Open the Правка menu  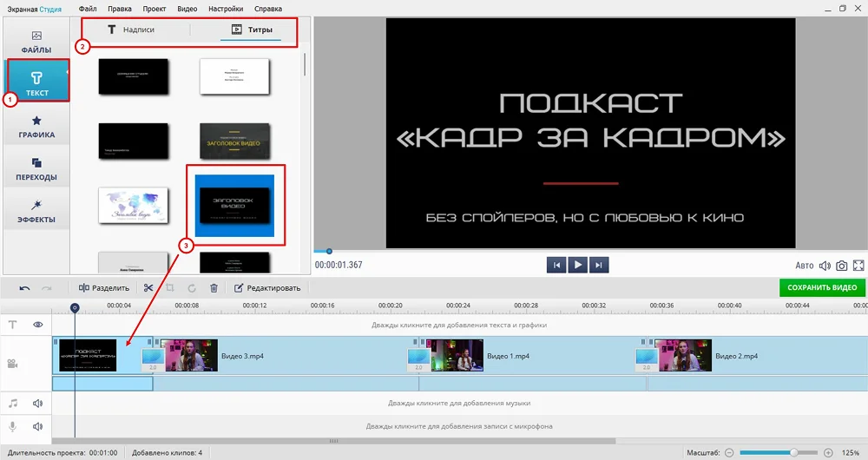coord(120,9)
